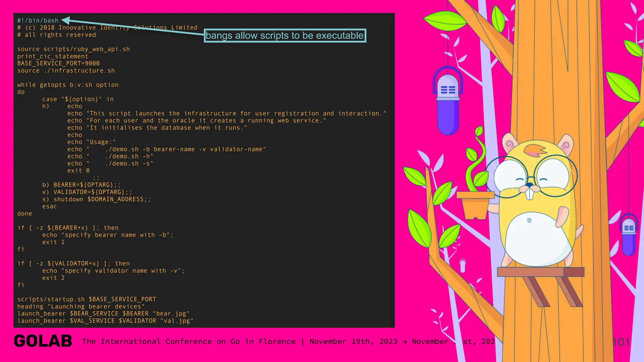The width and height of the screenshot is (644, 362).
Task: Click 'November 19th, 2023' date in footer
Action: pyautogui.click(x=353, y=342)
